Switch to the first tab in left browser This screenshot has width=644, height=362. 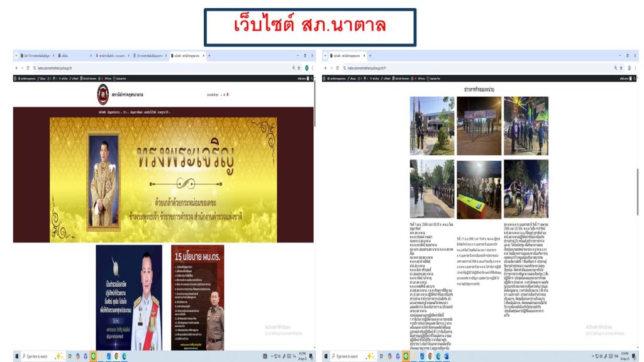pos(35,55)
